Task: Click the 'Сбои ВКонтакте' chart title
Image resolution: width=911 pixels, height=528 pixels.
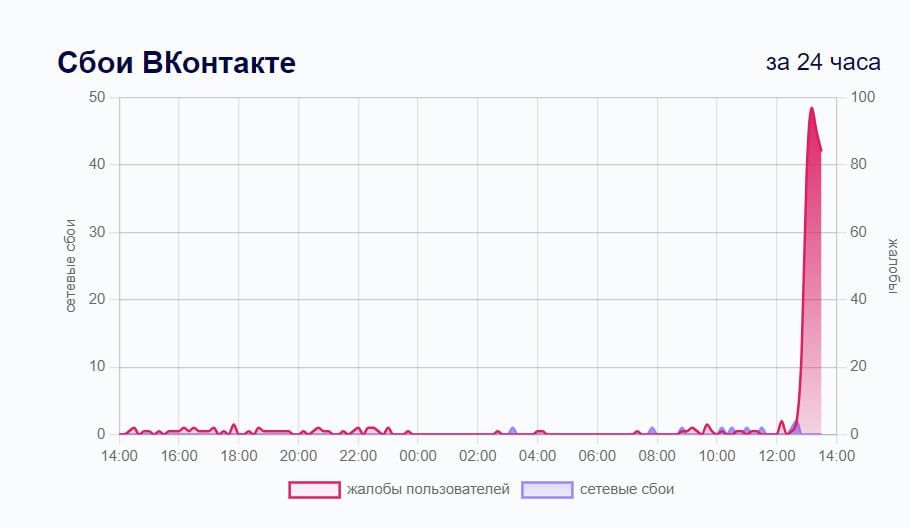Action: [177, 62]
